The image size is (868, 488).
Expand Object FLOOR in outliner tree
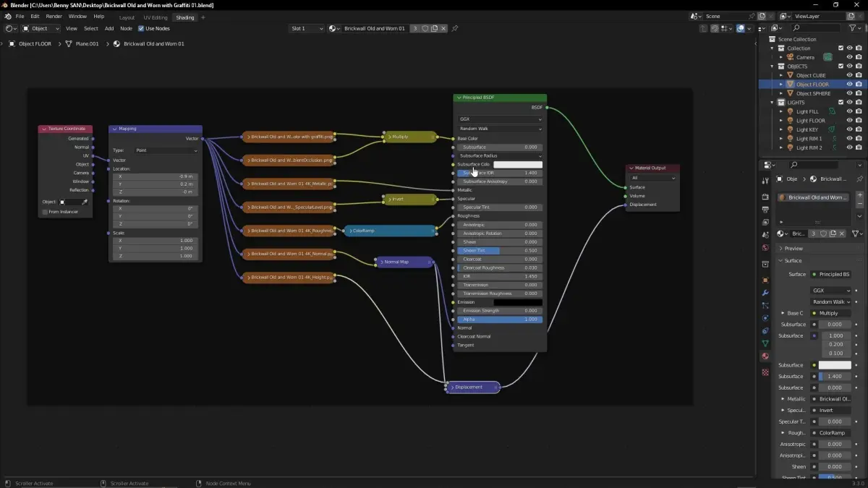click(x=781, y=85)
